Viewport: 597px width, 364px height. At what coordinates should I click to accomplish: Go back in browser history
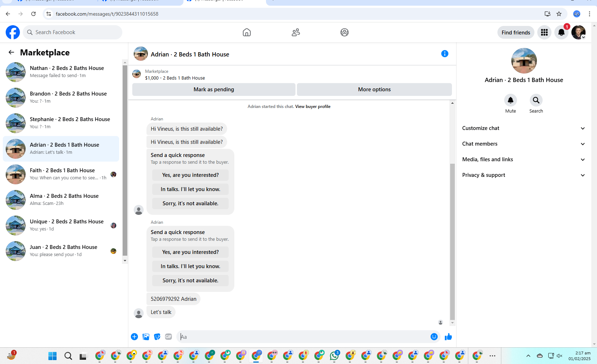(8, 14)
